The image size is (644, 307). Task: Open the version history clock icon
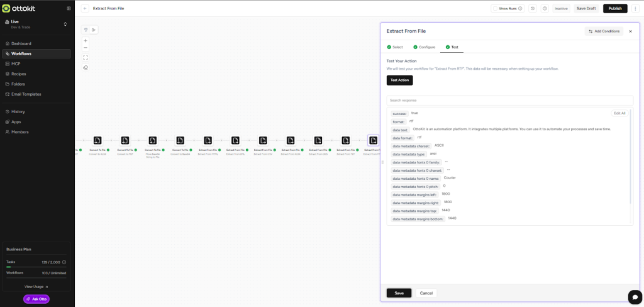[532, 8]
